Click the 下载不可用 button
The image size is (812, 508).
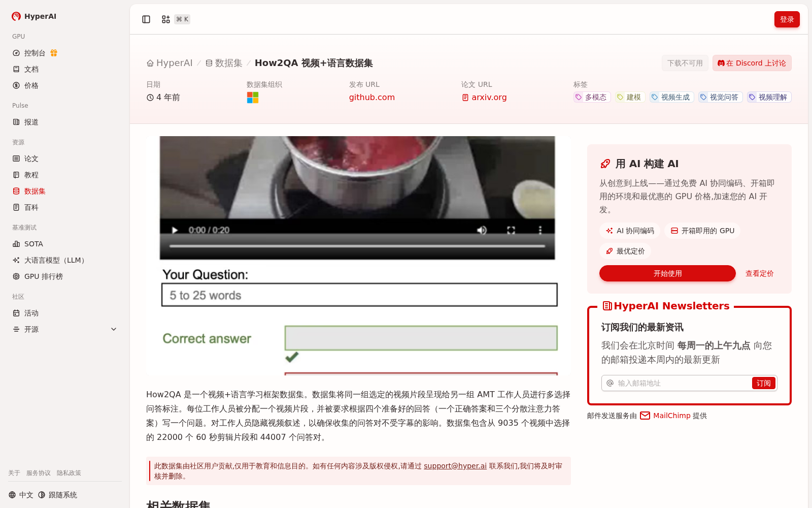coord(685,63)
